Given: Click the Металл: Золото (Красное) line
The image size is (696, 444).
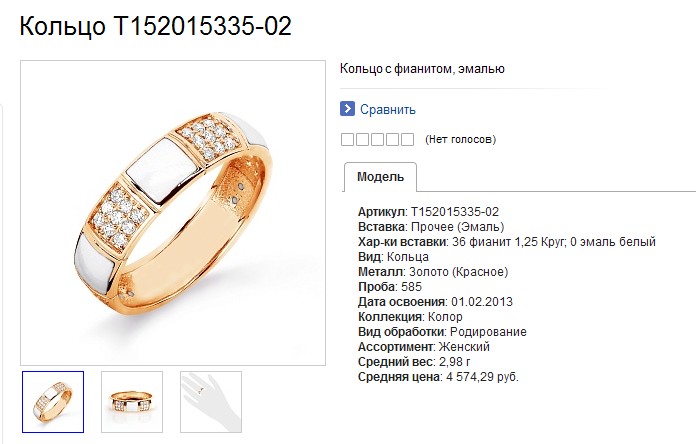Looking at the screenshot, I should point(433,272).
